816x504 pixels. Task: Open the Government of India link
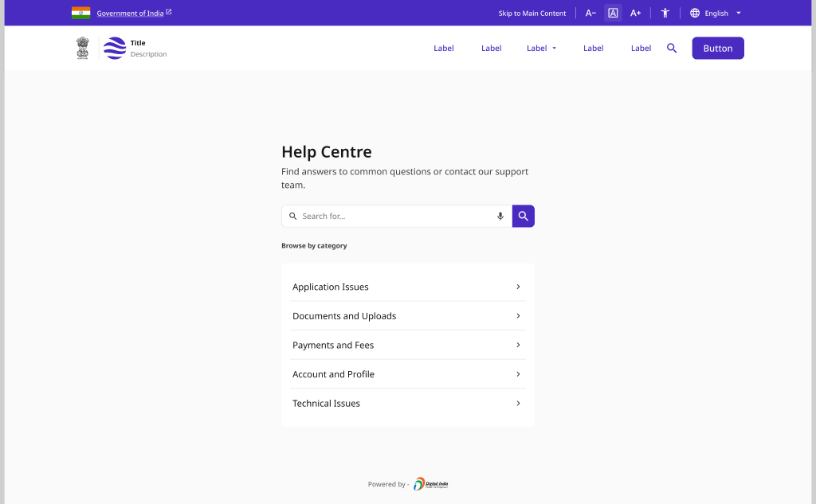[x=130, y=13]
